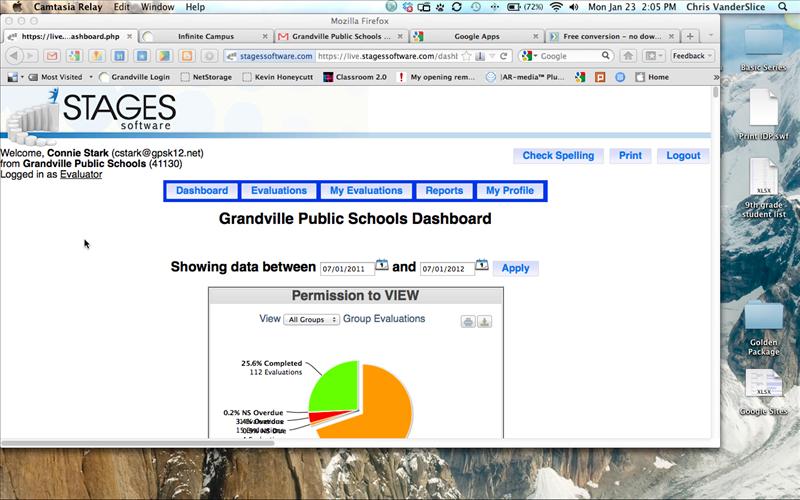Click the Forward navigation arrow
Screen dimensions: 800x500
point(30,56)
